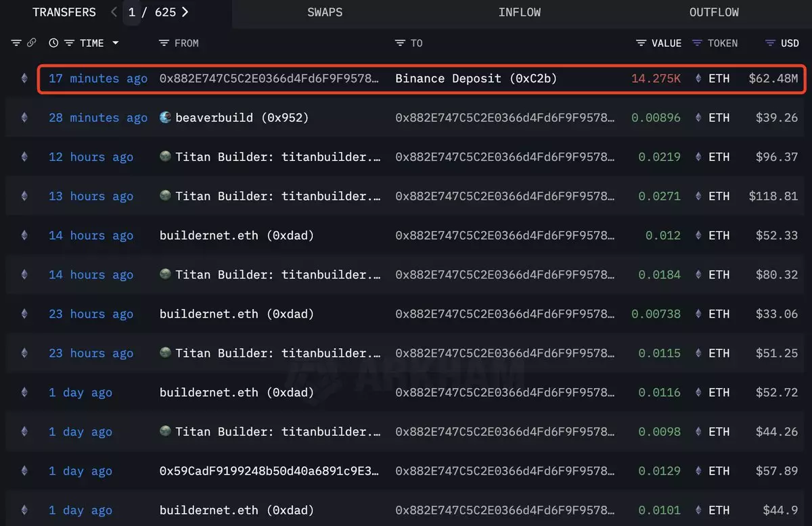
Task: Go to previous transfers page arrow
Action: tap(114, 12)
